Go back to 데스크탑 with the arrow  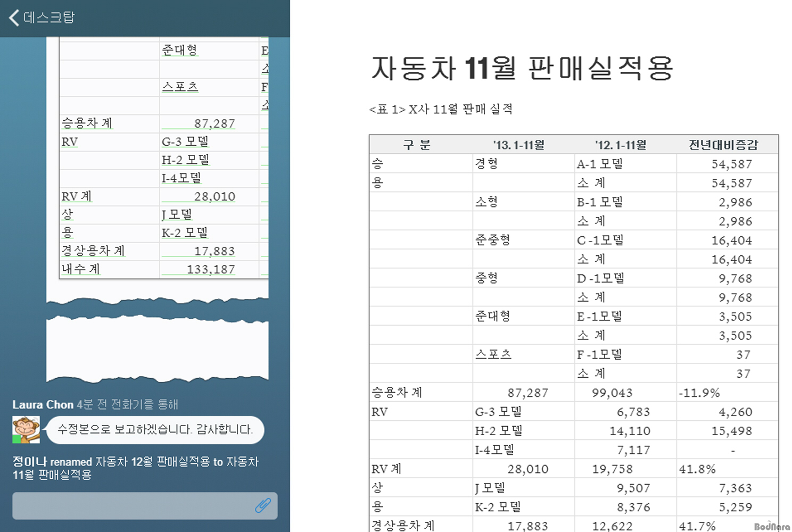14,18
